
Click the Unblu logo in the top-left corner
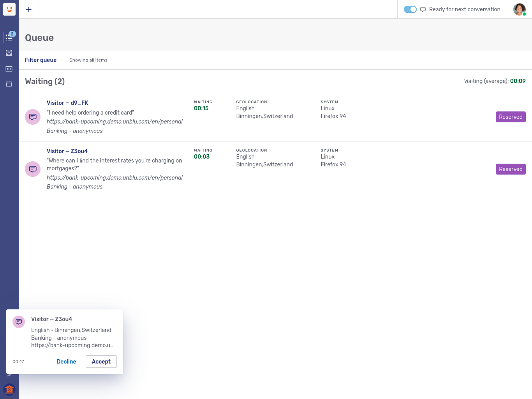[x=9, y=9]
